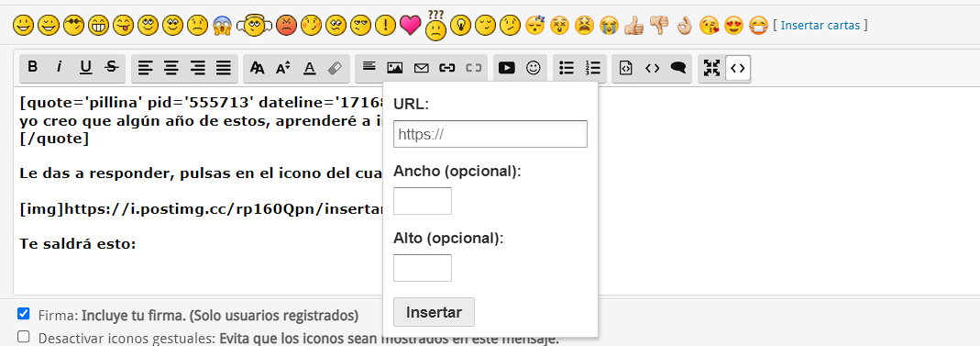The width and height of the screenshot is (980, 346).
Task: Insert the angry red face emoticon
Action: coord(286,26)
